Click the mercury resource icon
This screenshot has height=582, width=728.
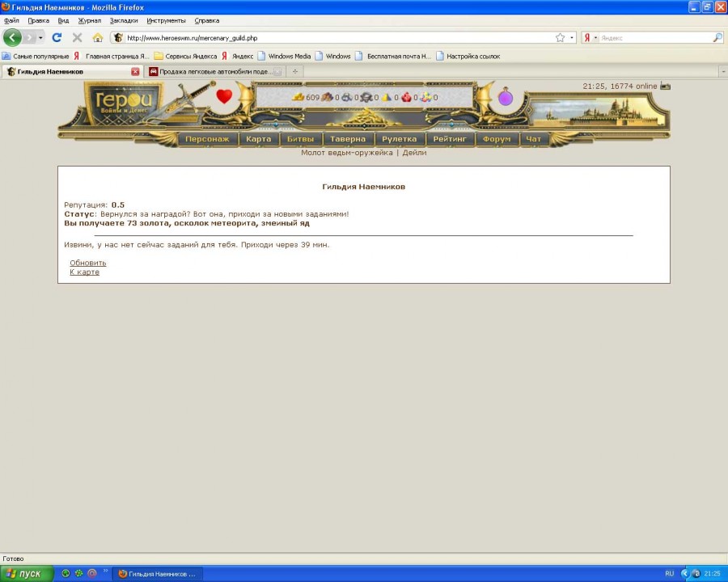(366, 97)
